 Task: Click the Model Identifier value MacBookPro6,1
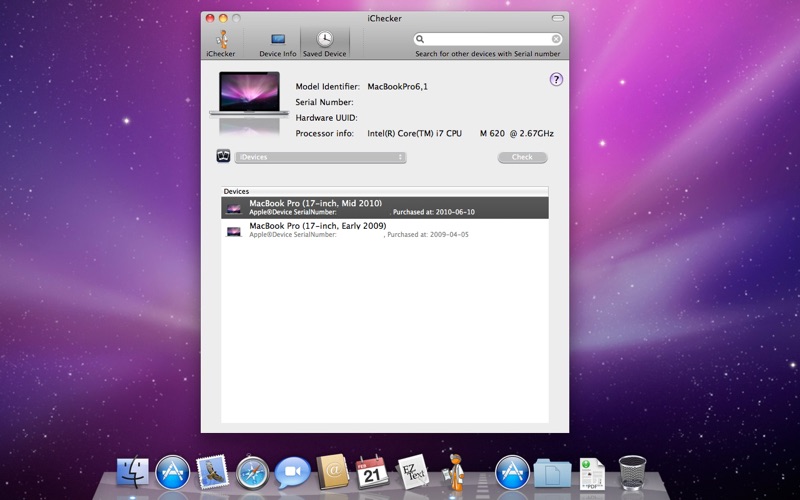pos(397,87)
